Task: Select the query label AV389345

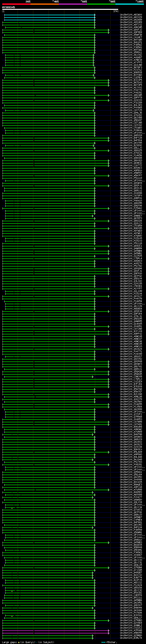Action: click(8, 7)
